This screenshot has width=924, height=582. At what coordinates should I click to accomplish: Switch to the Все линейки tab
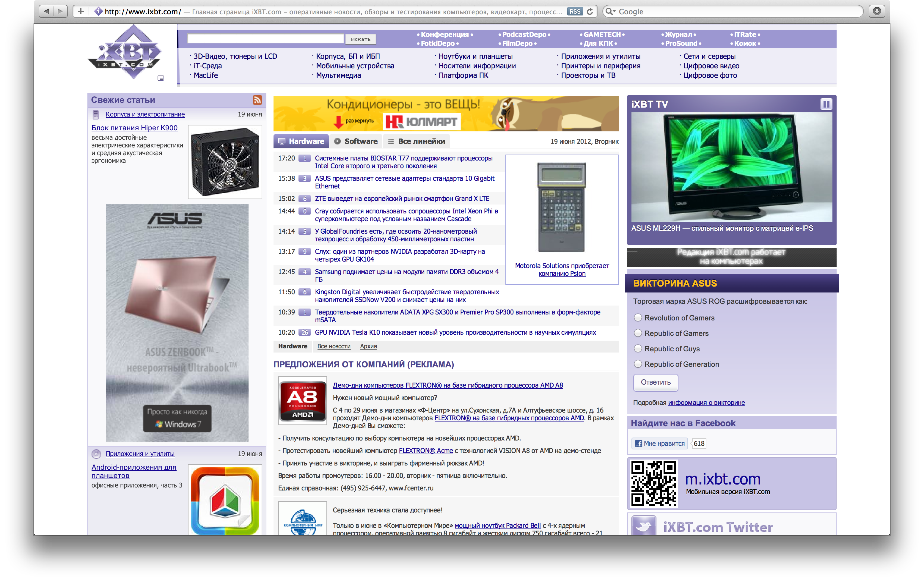(x=416, y=141)
